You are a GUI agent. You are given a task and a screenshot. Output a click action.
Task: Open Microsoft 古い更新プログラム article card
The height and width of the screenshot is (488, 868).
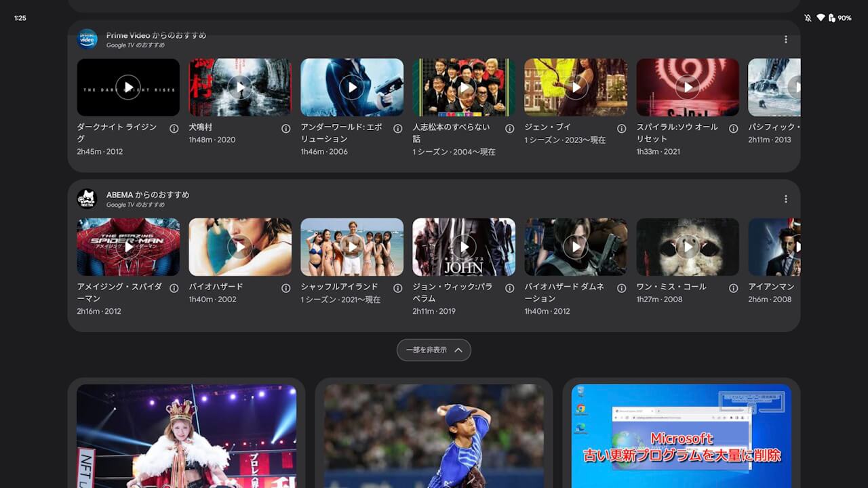coord(682,435)
